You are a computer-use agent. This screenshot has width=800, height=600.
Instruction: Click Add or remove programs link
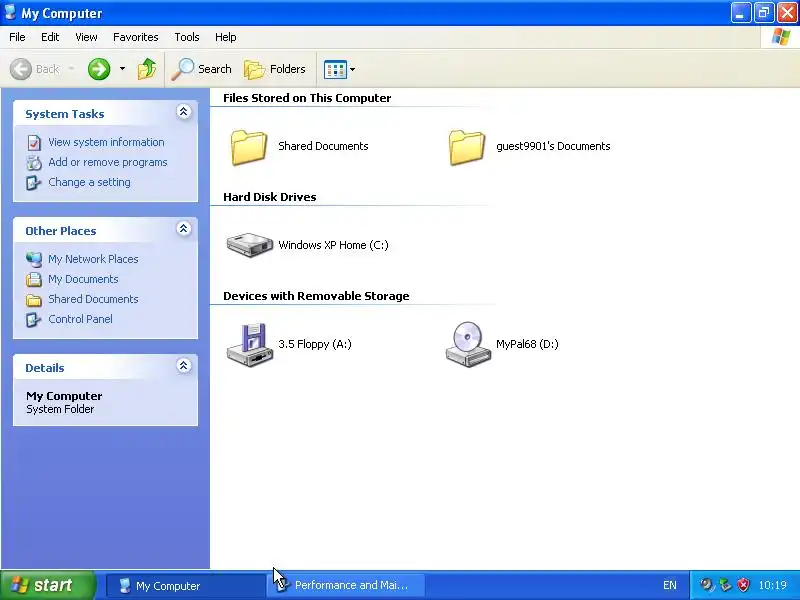click(x=108, y=162)
